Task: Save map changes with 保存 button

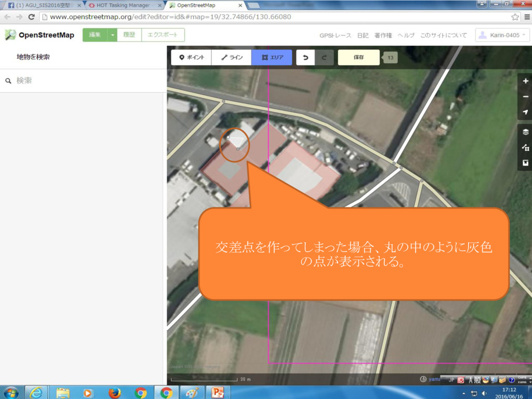Action: click(x=358, y=57)
